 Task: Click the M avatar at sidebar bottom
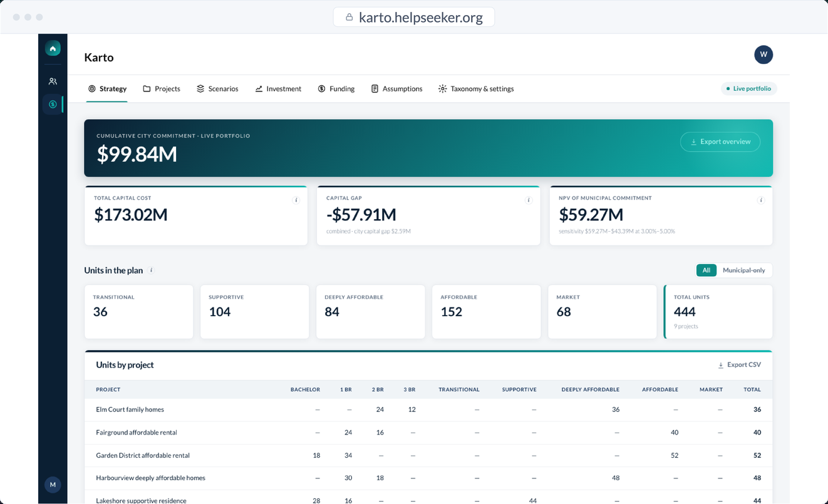click(53, 485)
